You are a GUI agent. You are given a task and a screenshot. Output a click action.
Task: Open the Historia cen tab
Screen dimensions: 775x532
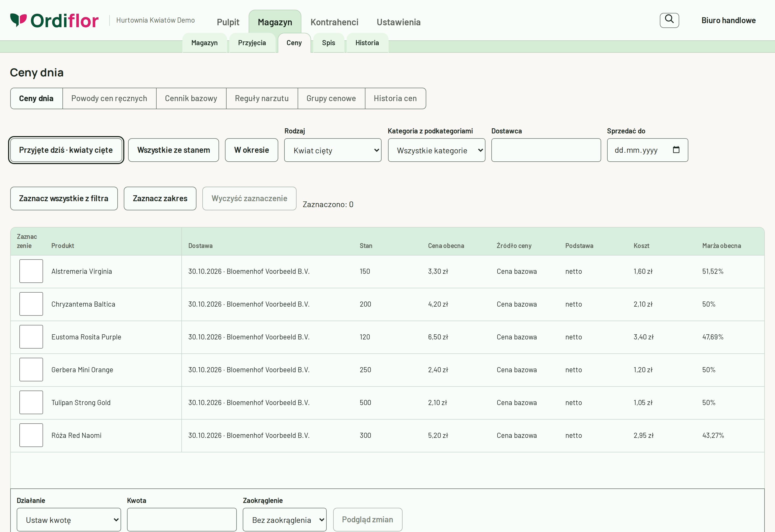395,99
